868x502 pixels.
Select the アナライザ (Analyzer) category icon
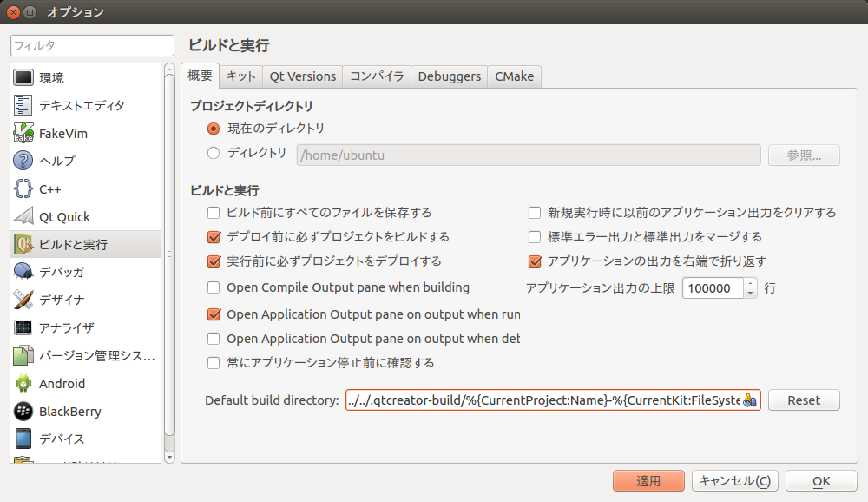click(24, 328)
